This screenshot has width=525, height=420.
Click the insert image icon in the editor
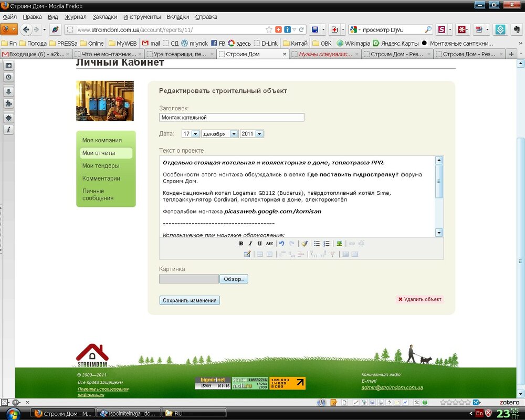pyautogui.click(x=339, y=244)
